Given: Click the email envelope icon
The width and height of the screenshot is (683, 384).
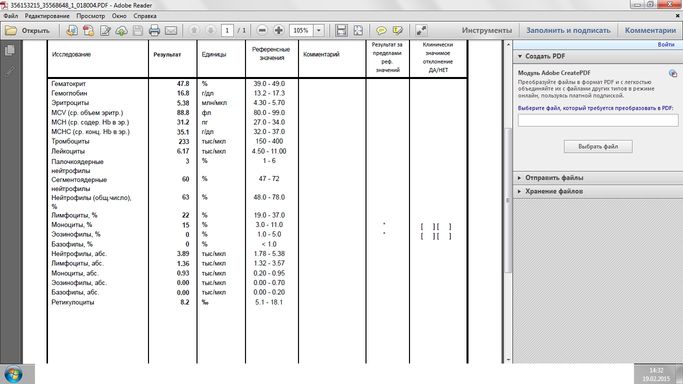Looking at the screenshot, I should 171,30.
